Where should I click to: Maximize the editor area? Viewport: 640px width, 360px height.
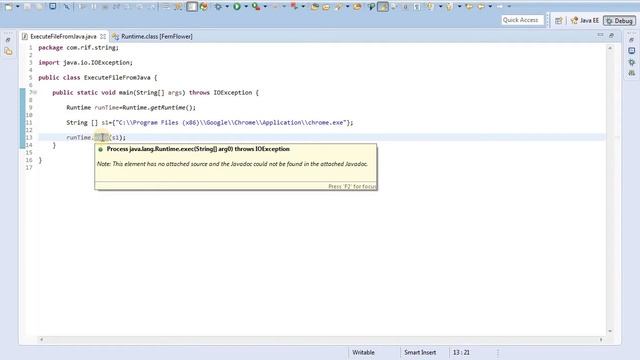point(611,36)
